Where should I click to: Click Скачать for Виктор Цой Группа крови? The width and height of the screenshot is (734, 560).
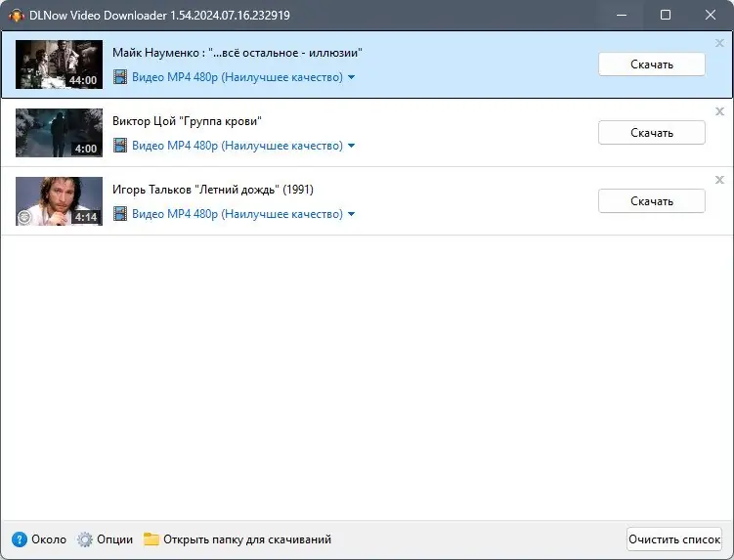click(x=652, y=133)
